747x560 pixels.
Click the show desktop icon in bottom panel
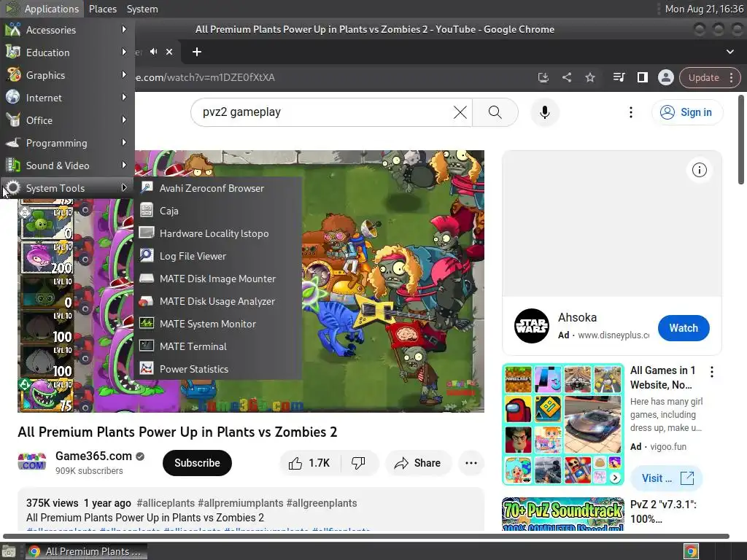coord(9,551)
